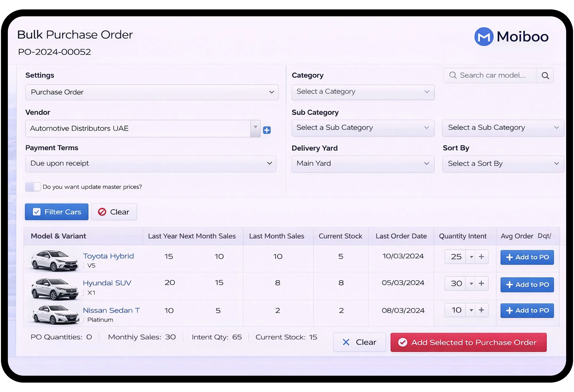The width and height of the screenshot is (574, 392).
Task: Increase Toyota Hybrid quantity with plus
Action: 481,257
